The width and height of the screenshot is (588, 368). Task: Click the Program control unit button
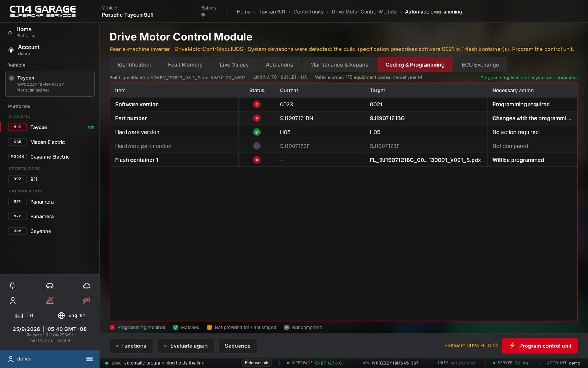click(540, 346)
